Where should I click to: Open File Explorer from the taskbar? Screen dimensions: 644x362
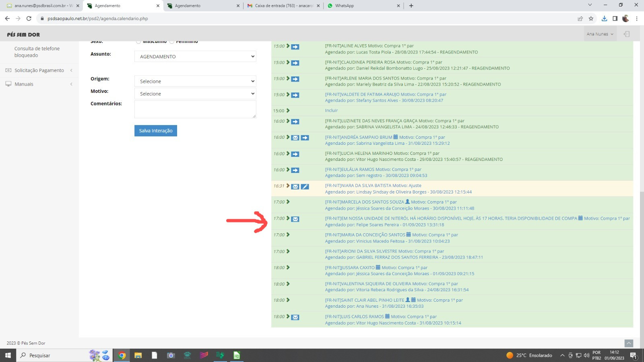138,355
